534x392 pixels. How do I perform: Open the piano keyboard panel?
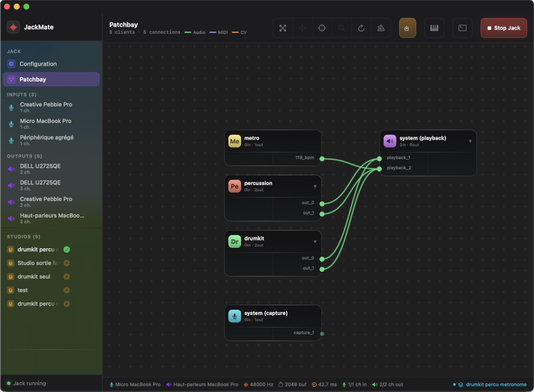click(x=434, y=28)
